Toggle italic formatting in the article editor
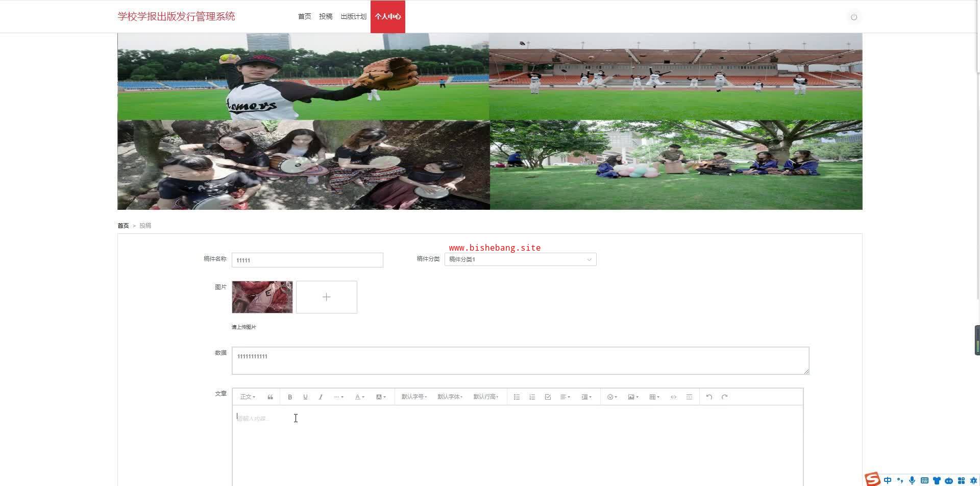 (x=321, y=397)
